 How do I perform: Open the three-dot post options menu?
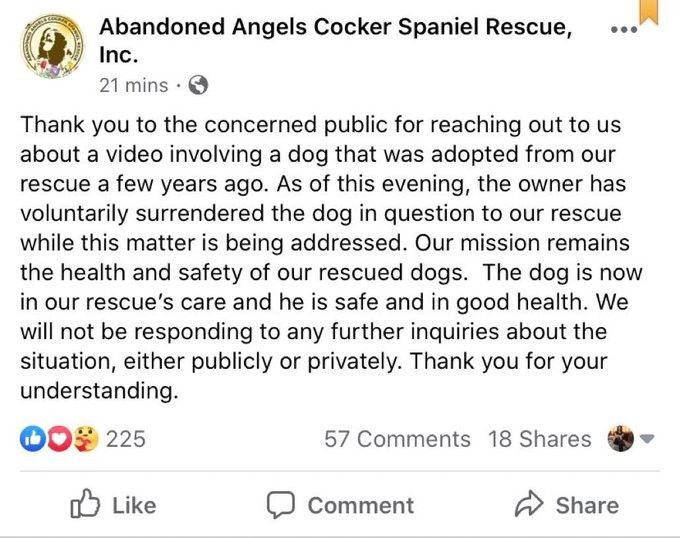click(623, 28)
